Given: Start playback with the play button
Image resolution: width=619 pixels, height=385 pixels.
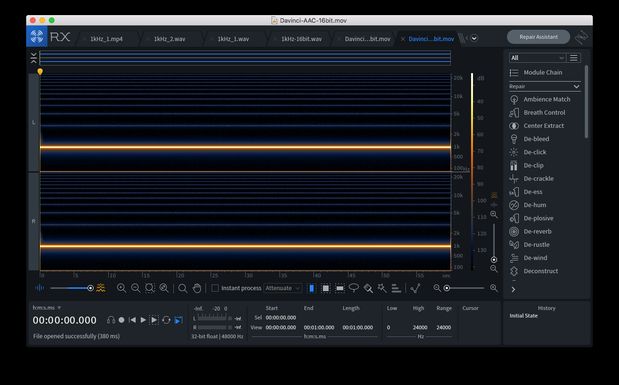Looking at the screenshot, I should (143, 320).
